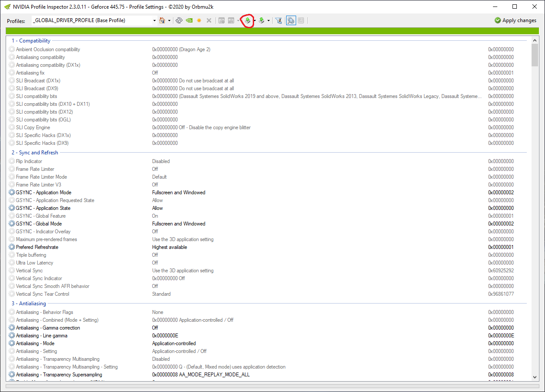
Task: Click 'Highest available' value for Prefered Refreshrate
Action: 170,247
